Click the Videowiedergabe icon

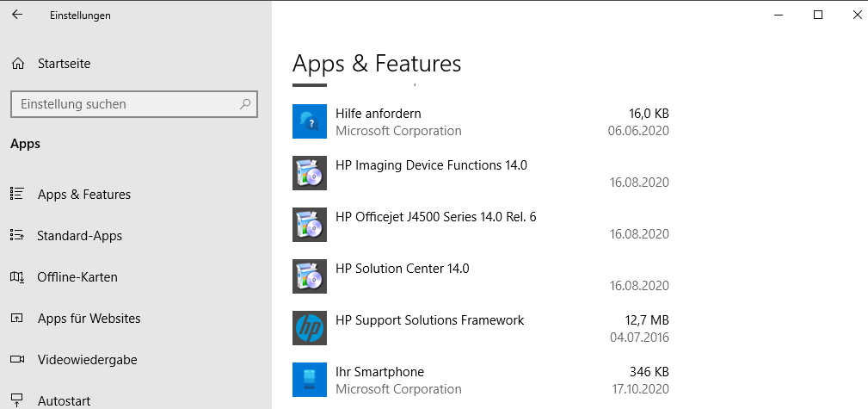[x=17, y=360]
